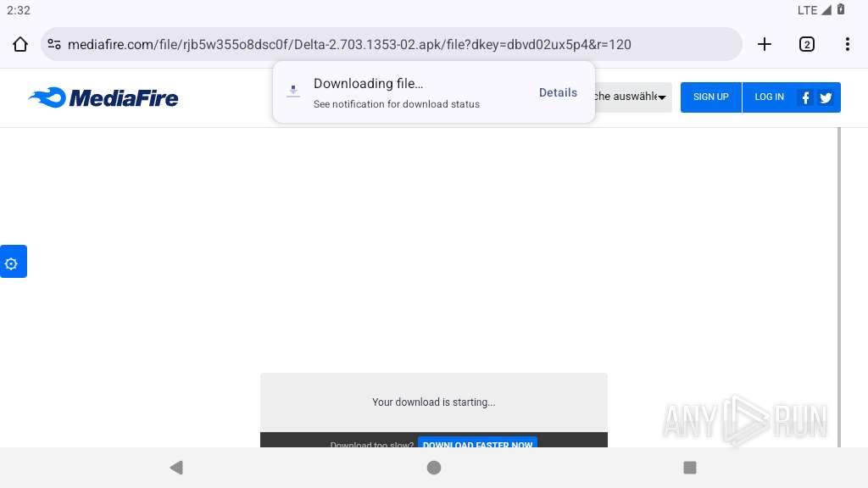Open a new tab with plus icon
The height and width of the screenshot is (488, 868).
pos(765,44)
